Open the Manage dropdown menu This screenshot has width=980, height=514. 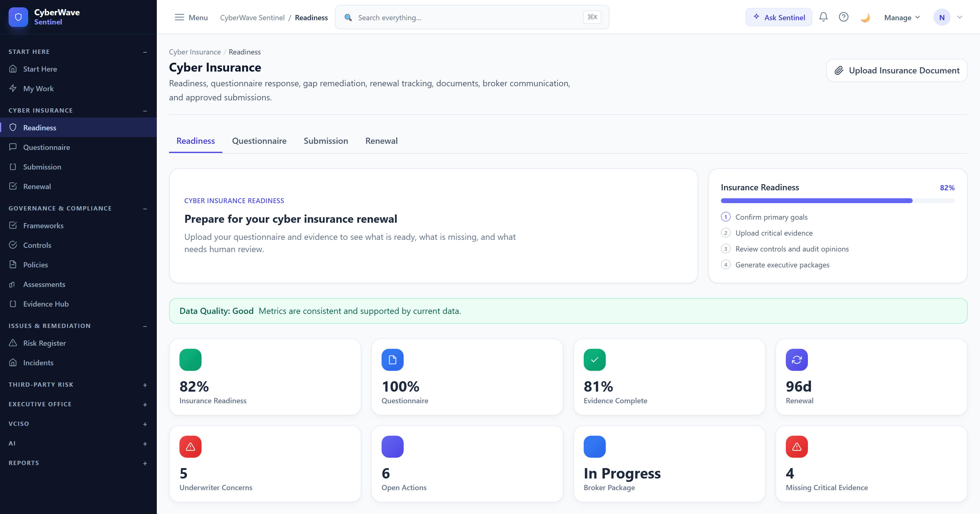902,17
